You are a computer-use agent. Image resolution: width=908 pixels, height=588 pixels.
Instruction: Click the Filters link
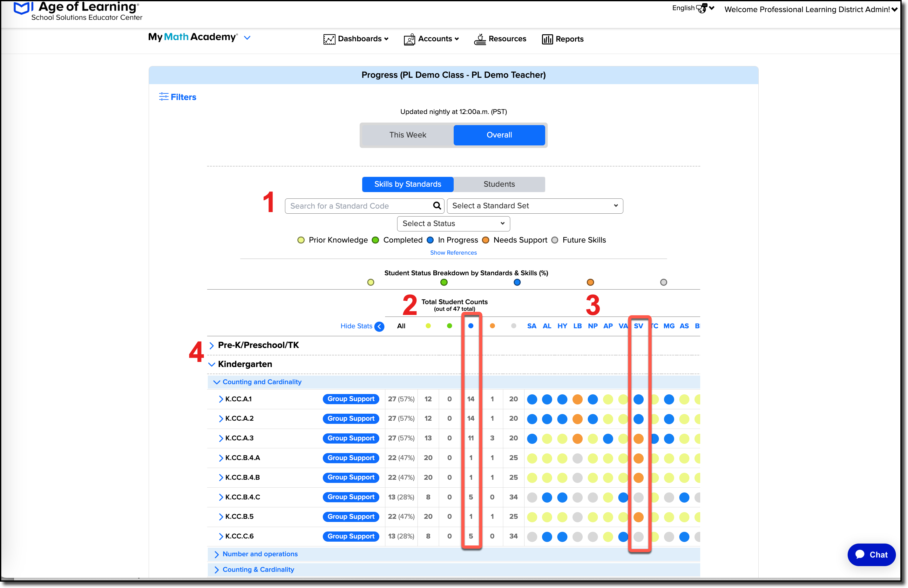click(184, 97)
